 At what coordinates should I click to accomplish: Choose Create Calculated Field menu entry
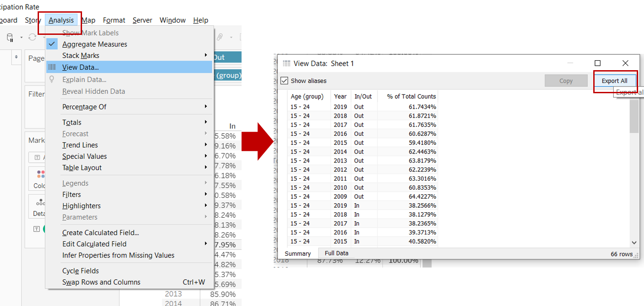click(x=101, y=233)
